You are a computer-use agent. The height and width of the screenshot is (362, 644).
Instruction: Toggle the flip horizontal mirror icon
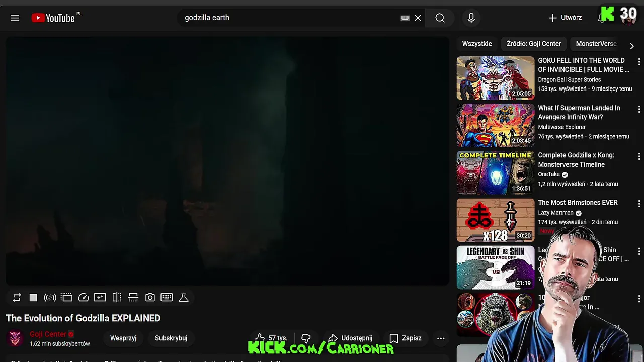(x=117, y=298)
